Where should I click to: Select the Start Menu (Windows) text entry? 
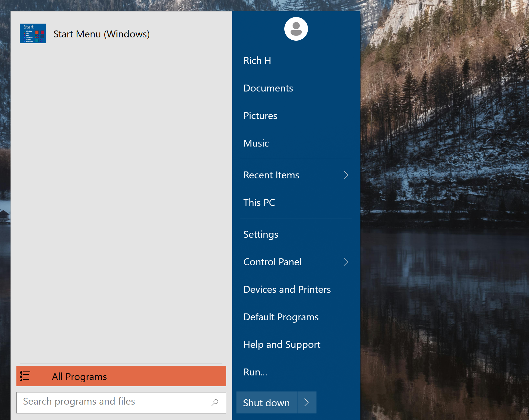point(102,34)
